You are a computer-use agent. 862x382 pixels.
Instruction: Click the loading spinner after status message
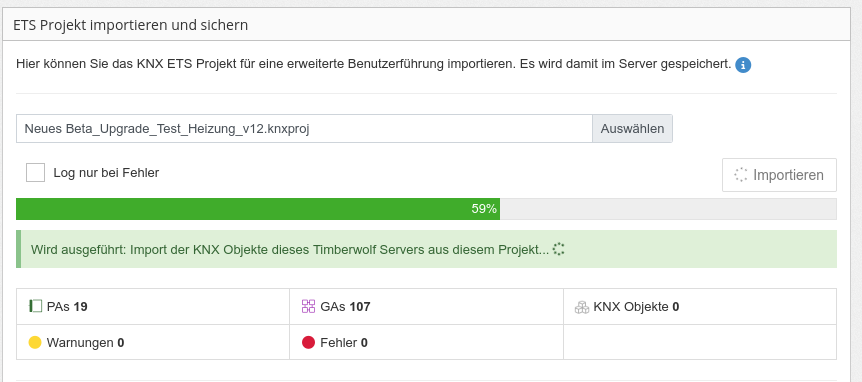(x=559, y=249)
